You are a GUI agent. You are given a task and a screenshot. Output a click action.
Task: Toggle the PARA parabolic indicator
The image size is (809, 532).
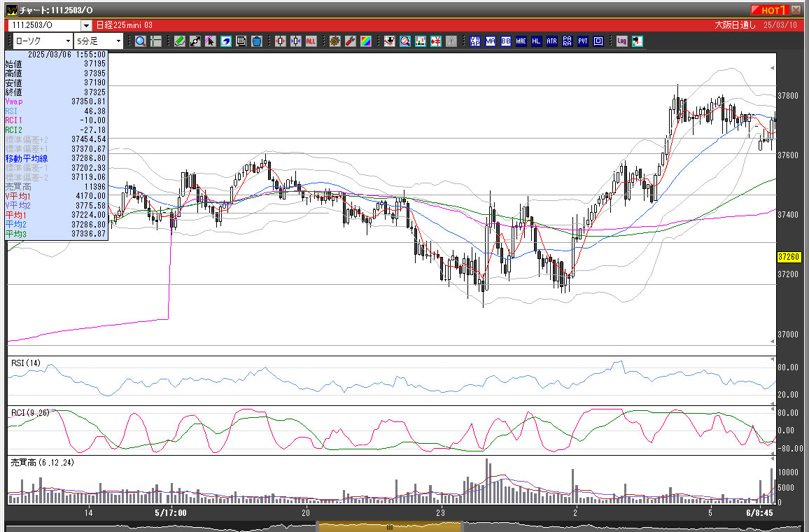pos(568,41)
